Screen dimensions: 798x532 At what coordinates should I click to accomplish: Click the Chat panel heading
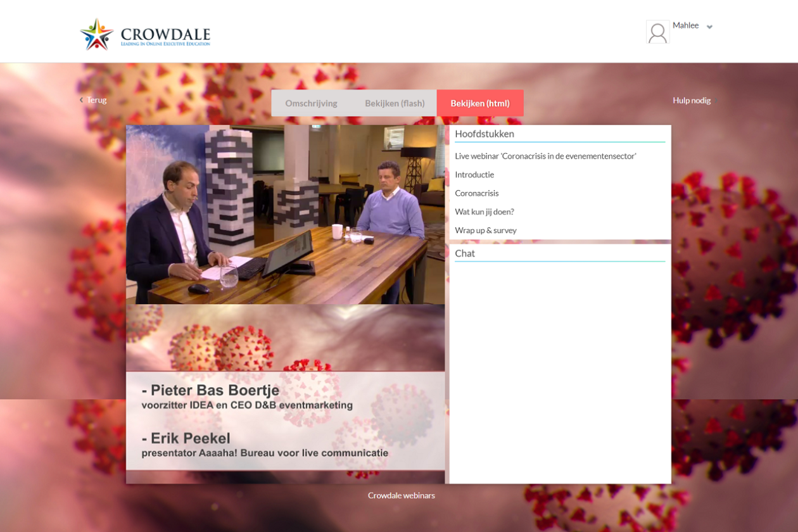click(x=465, y=253)
